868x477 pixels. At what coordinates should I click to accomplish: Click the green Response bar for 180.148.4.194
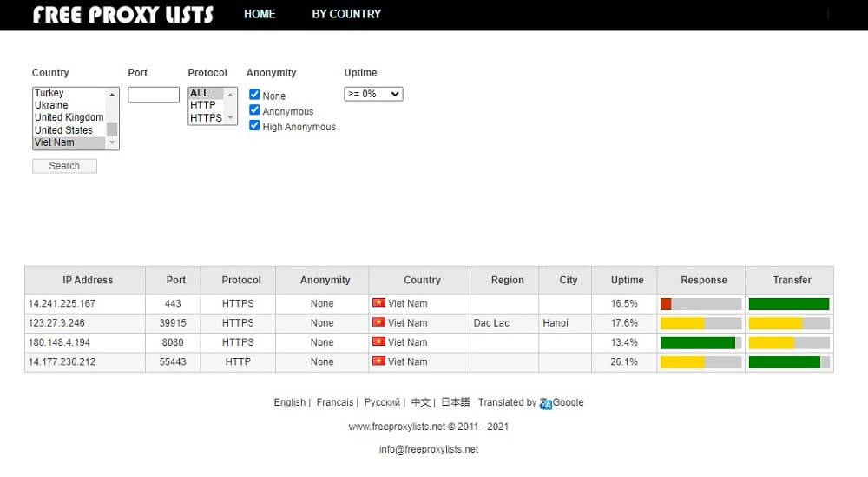[698, 343]
